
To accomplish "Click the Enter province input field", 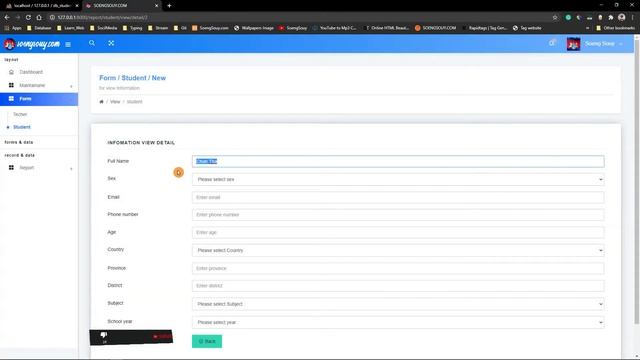I will (398, 268).
